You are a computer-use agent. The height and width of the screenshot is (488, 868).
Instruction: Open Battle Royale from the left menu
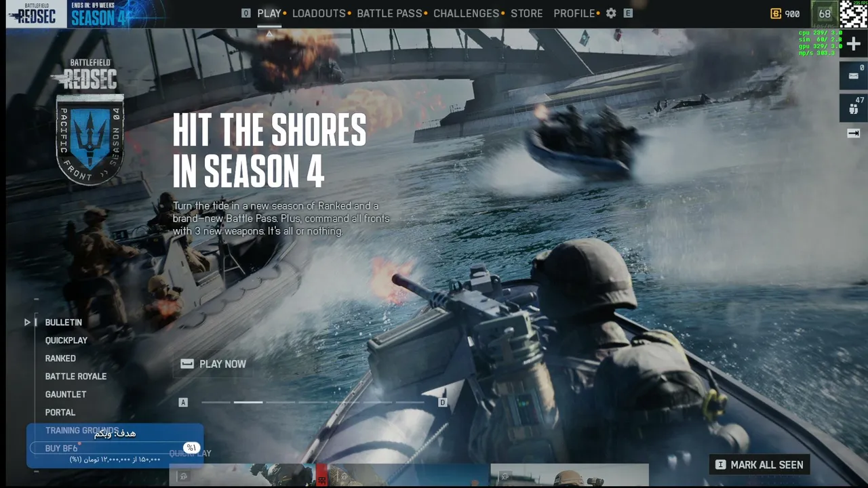pyautogui.click(x=76, y=376)
